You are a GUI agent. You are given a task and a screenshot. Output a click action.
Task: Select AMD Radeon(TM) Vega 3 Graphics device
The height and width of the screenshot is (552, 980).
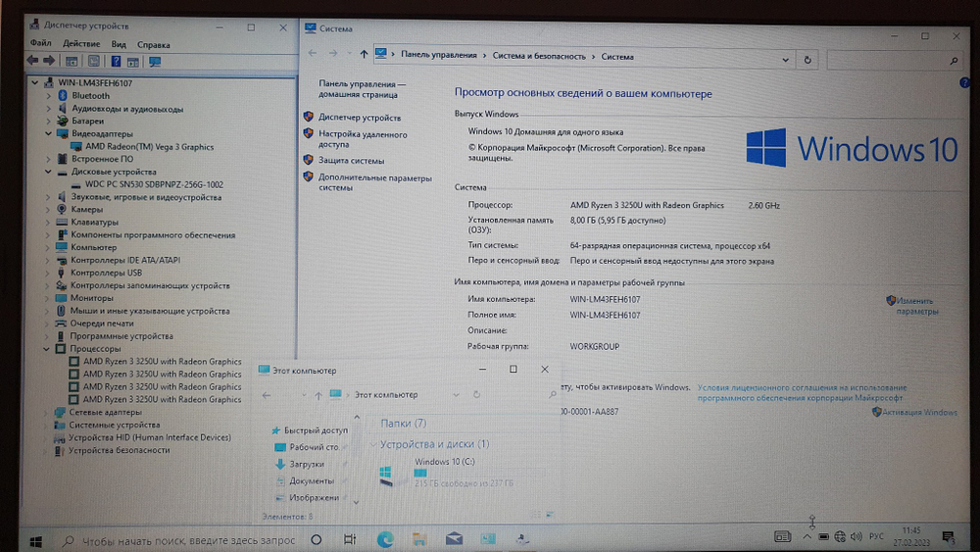tap(149, 147)
